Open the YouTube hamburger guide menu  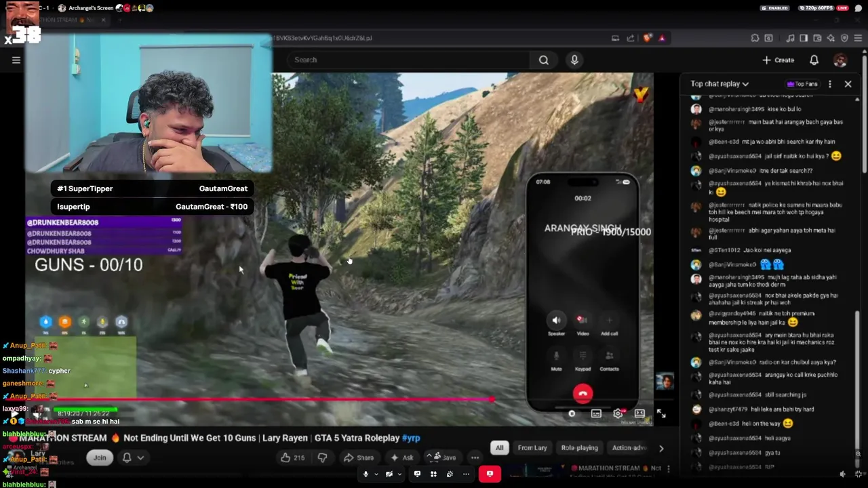tap(16, 60)
